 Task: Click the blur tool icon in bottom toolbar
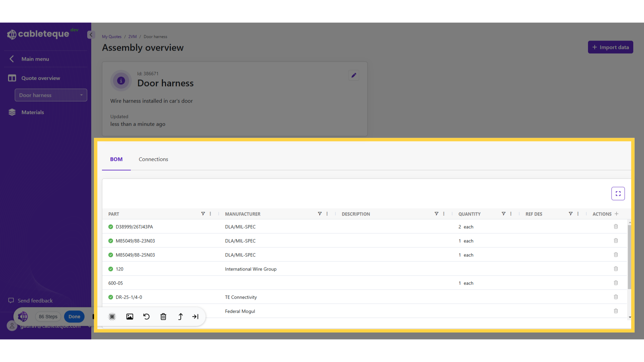click(112, 316)
